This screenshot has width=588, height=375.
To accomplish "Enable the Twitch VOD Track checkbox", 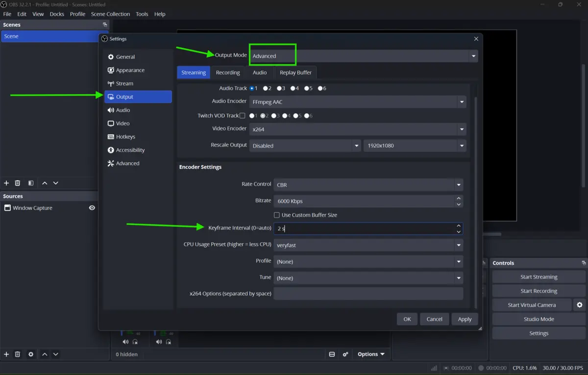I will click(242, 116).
